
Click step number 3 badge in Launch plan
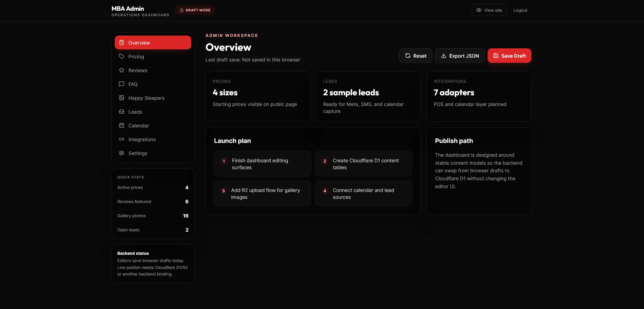(223, 191)
